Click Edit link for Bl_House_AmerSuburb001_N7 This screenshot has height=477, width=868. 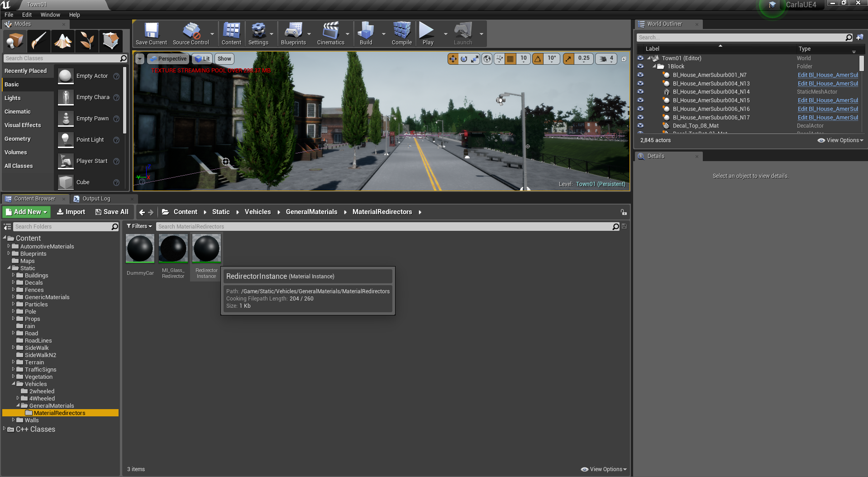pyautogui.click(x=827, y=75)
